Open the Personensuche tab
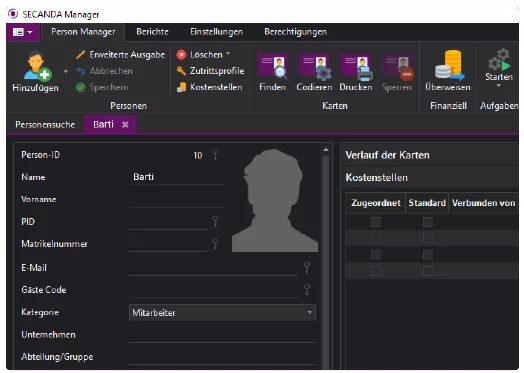The height and width of the screenshot is (373, 524). [x=45, y=125]
